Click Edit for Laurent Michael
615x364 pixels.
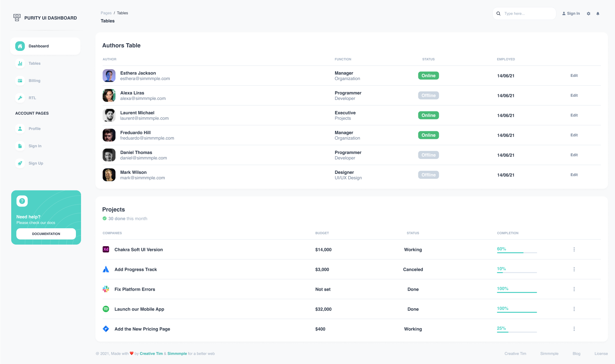pyautogui.click(x=574, y=115)
